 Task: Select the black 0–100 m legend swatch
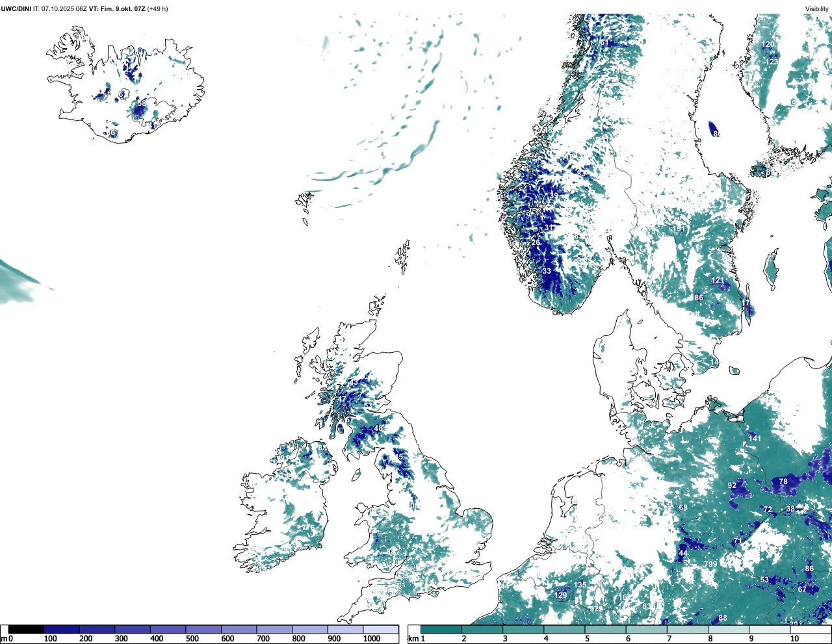tap(27, 629)
